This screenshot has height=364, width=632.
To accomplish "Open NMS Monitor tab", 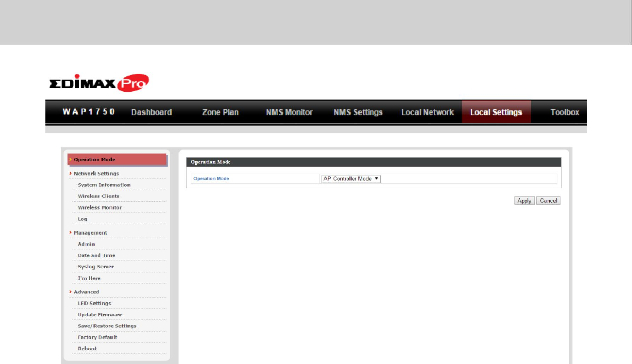I will (289, 112).
